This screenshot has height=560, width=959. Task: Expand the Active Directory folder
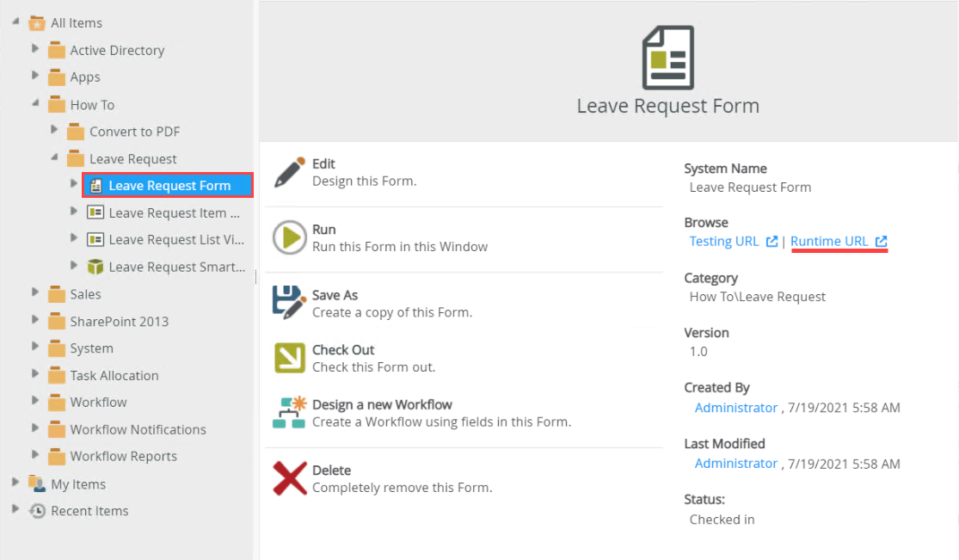click(35, 49)
